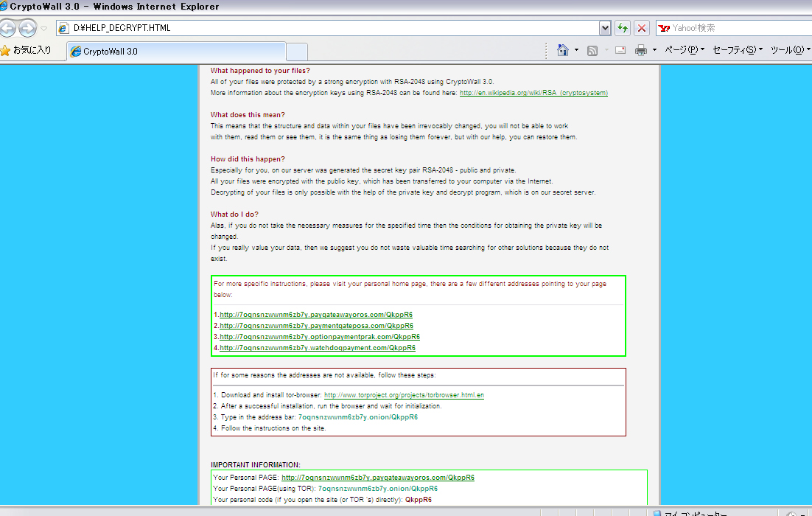Click the browser Forward arrow button
The width and height of the screenshot is (812, 516).
click(28, 28)
